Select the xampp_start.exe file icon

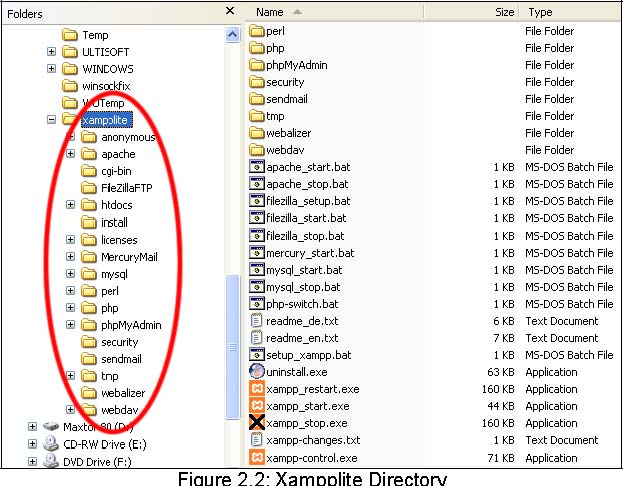tap(256, 406)
